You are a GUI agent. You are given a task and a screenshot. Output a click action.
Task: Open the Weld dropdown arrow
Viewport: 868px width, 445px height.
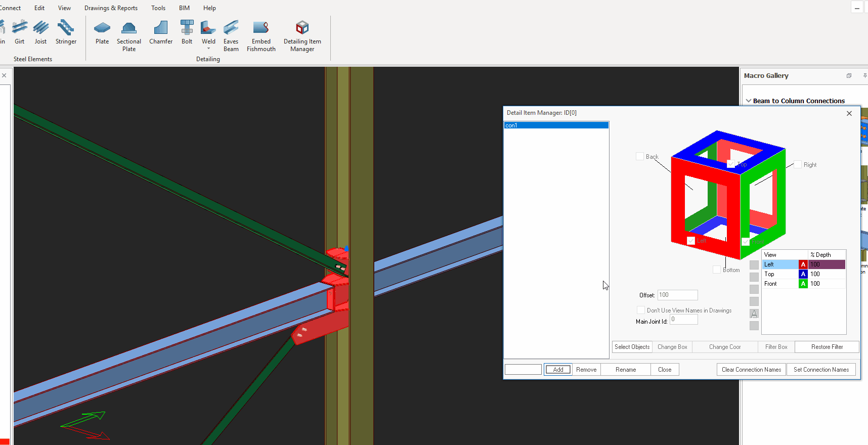coord(208,49)
